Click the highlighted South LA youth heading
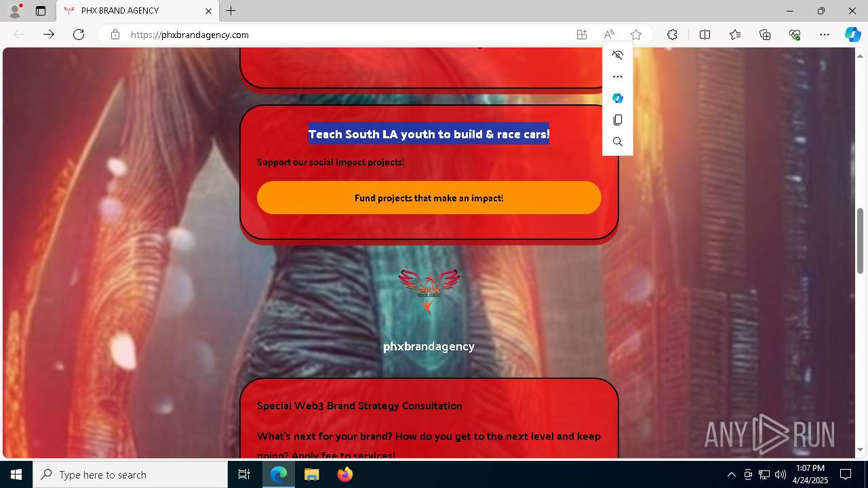The height and width of the screenshot is (488, 868). [x=429, y=134]
